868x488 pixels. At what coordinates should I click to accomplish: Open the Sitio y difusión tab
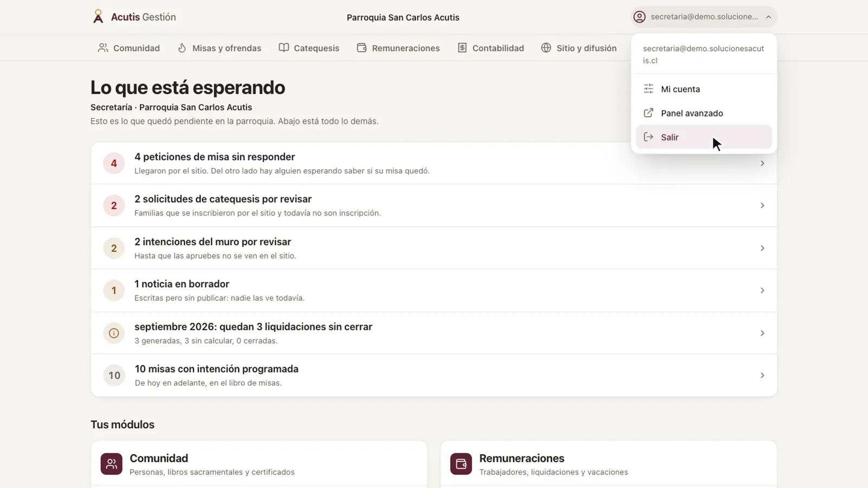click(x=579, y=48)
